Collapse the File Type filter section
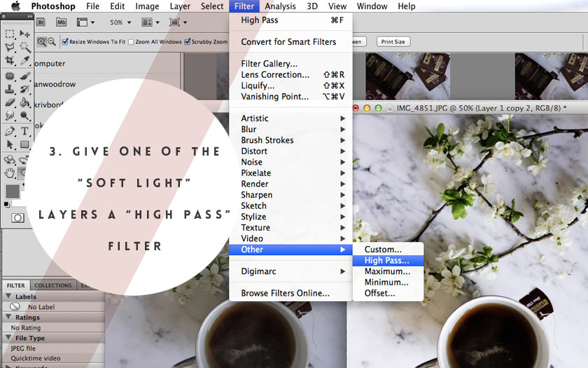Image resolution: width=588 pixels, height=368 pixels. (8, 338)
